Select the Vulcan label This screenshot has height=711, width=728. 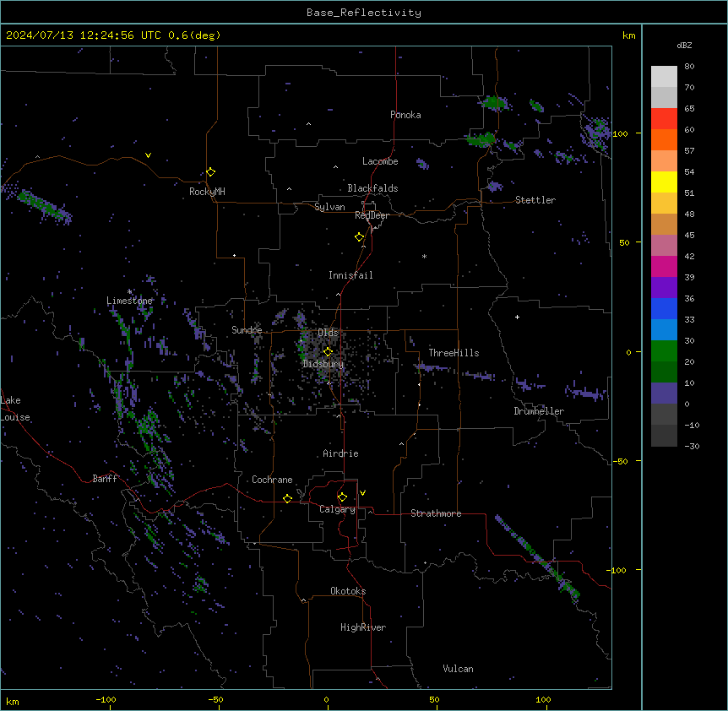tap(459, 669)
